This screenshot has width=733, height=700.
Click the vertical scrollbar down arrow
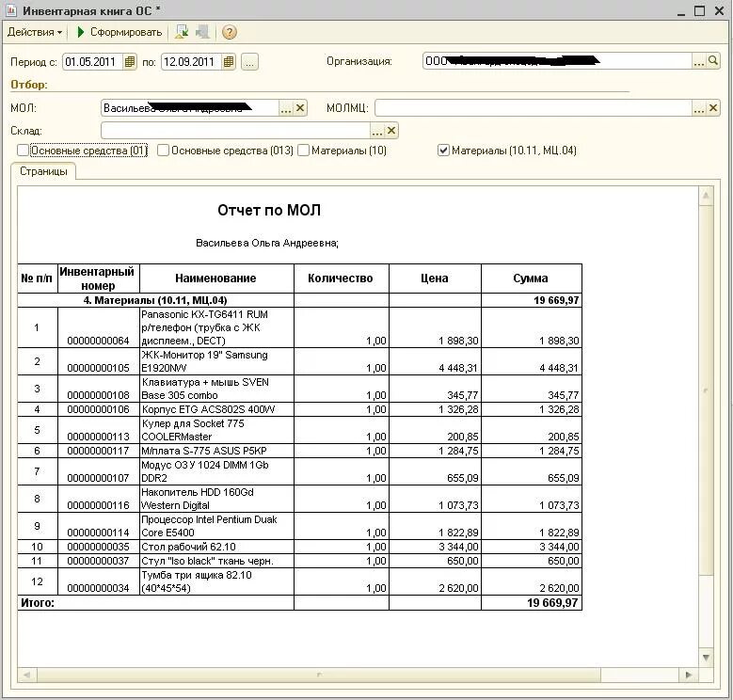pos(706,658)
